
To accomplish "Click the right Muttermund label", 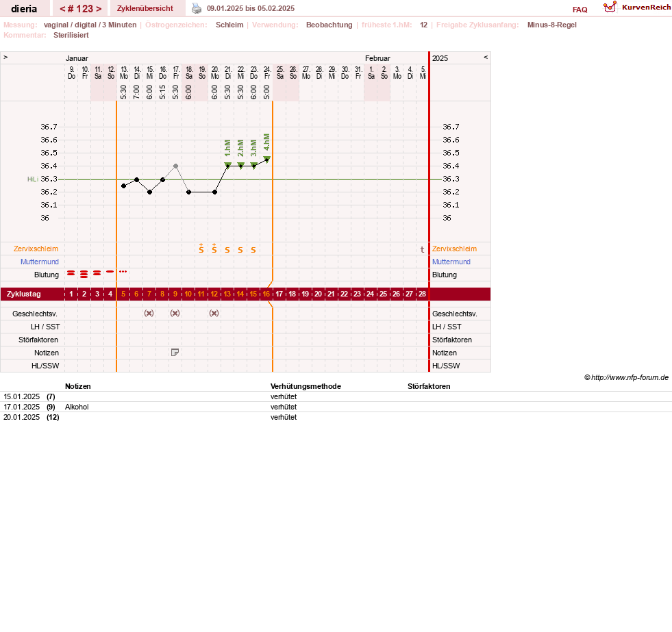I will [451, 262].
